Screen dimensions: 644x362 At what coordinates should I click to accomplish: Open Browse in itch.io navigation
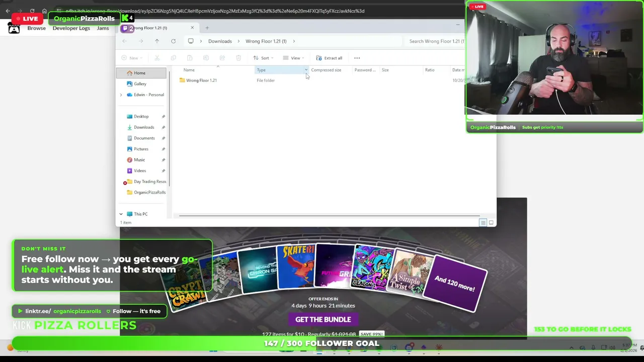36,28
